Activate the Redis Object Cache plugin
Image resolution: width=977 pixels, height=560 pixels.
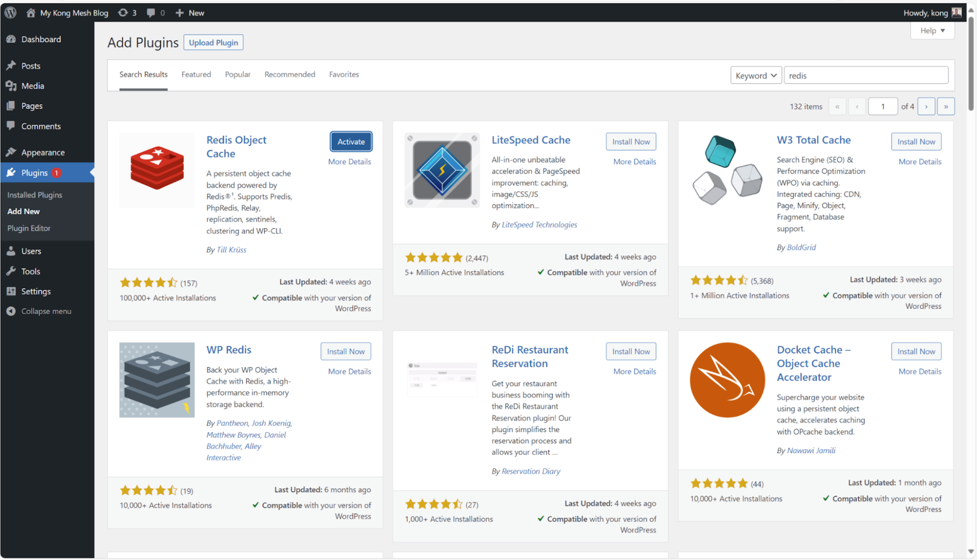(351, 141)
